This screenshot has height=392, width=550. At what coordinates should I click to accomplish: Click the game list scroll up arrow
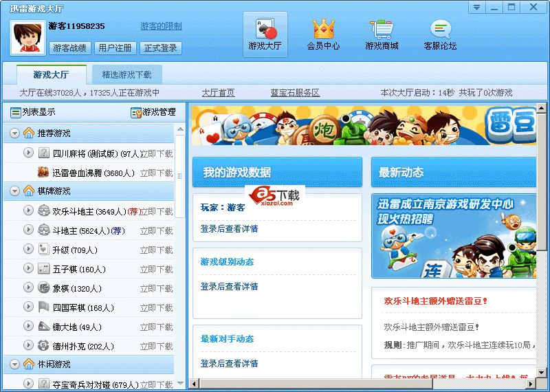[x=180, y=129]
